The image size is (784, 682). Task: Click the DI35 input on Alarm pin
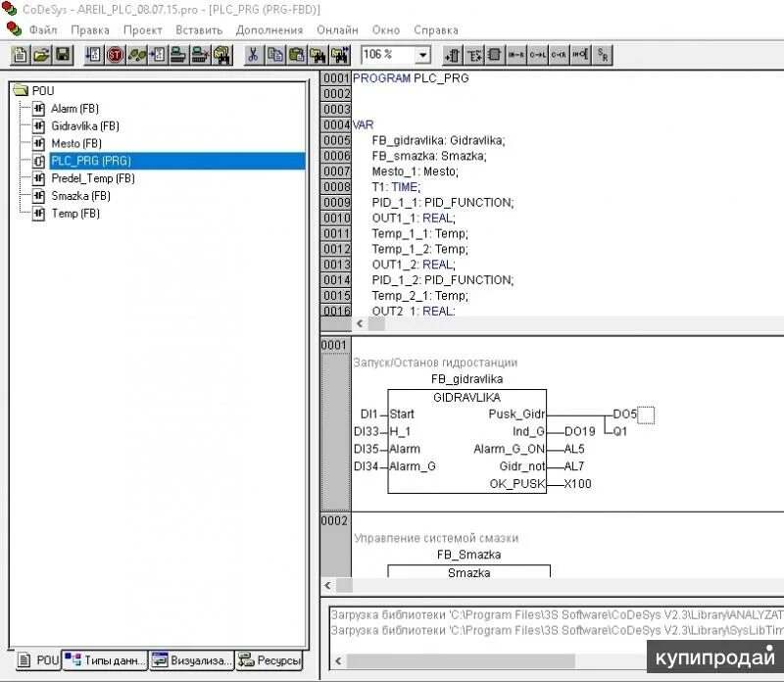click(366, 449)
